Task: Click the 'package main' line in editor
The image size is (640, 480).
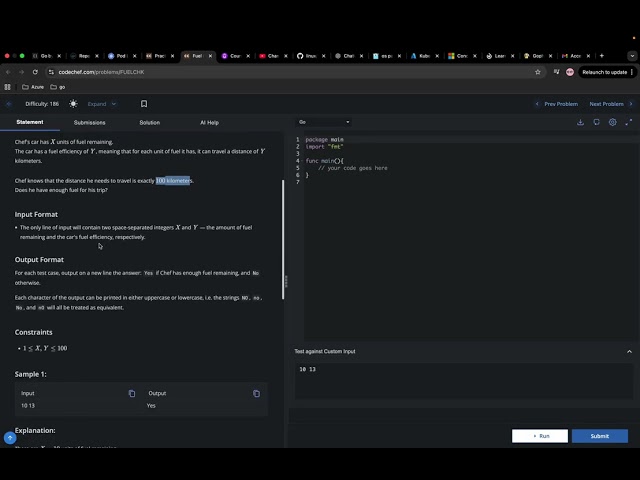Action: point(324,140)
